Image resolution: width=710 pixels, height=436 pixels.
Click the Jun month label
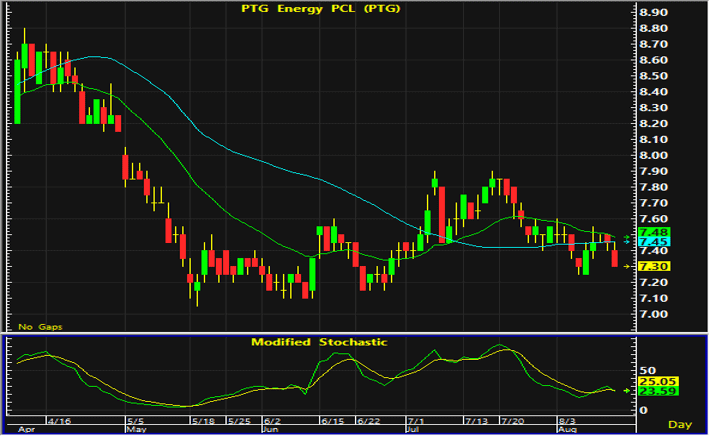coord(271,429)
